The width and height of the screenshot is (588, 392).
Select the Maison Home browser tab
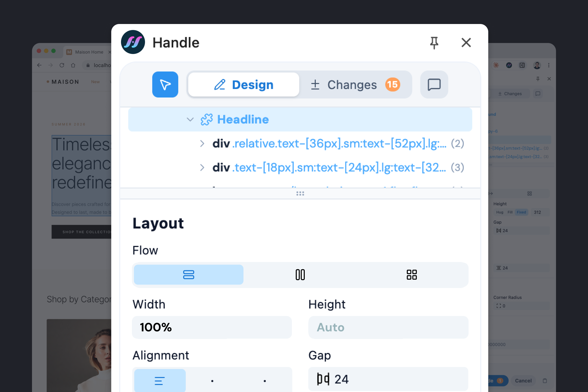coord(89,52)
